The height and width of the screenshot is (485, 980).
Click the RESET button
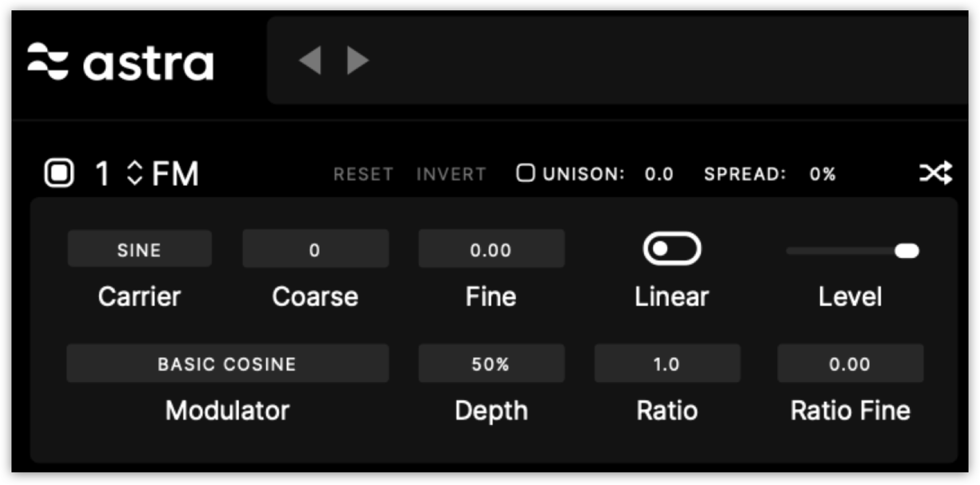click(363, 174)
